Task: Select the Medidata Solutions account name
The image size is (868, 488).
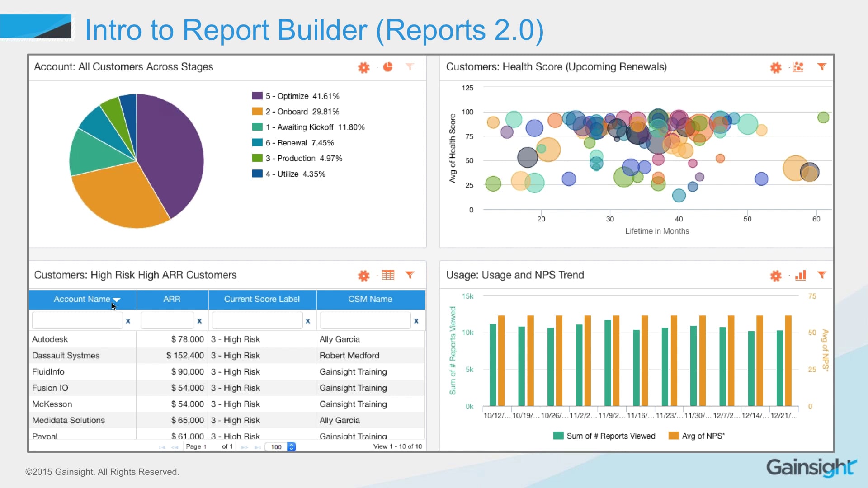Action: [69, 421]
